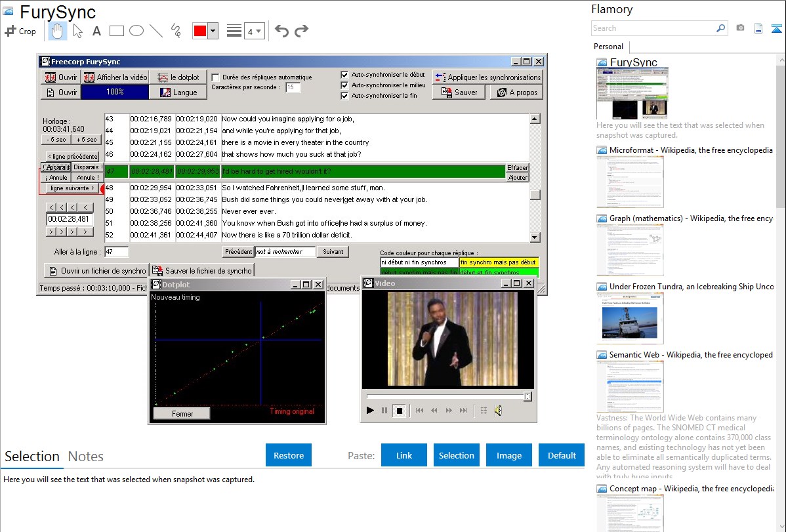Image resolution: width=786 pixels, height=532 pixels.
Task: Click Sauver le fichier de synchro
Action: click(203, 271)
